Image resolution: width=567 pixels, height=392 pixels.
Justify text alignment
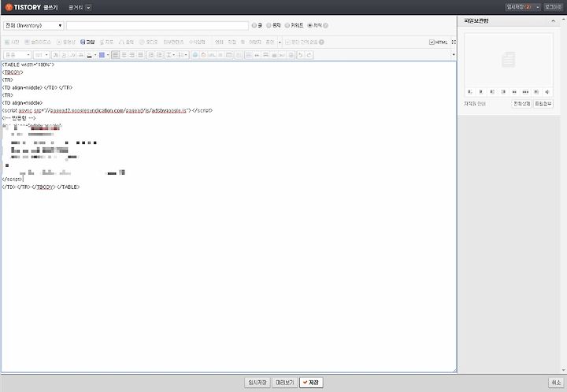(141, 55)
